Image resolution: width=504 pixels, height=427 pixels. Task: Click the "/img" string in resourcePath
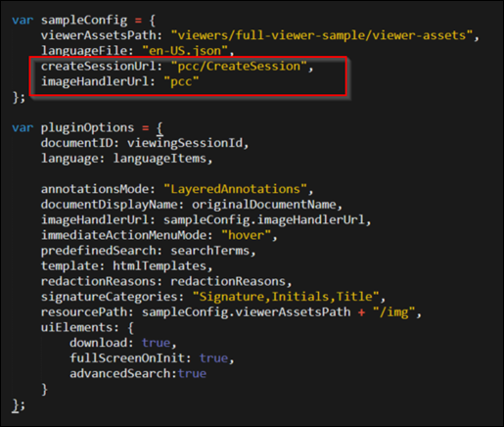[393, 312]
